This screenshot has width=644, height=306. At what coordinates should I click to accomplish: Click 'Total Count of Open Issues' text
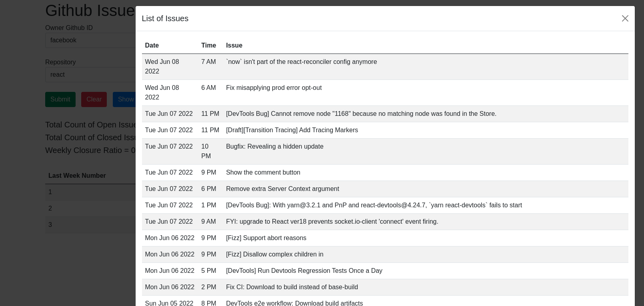click(90, 125)
